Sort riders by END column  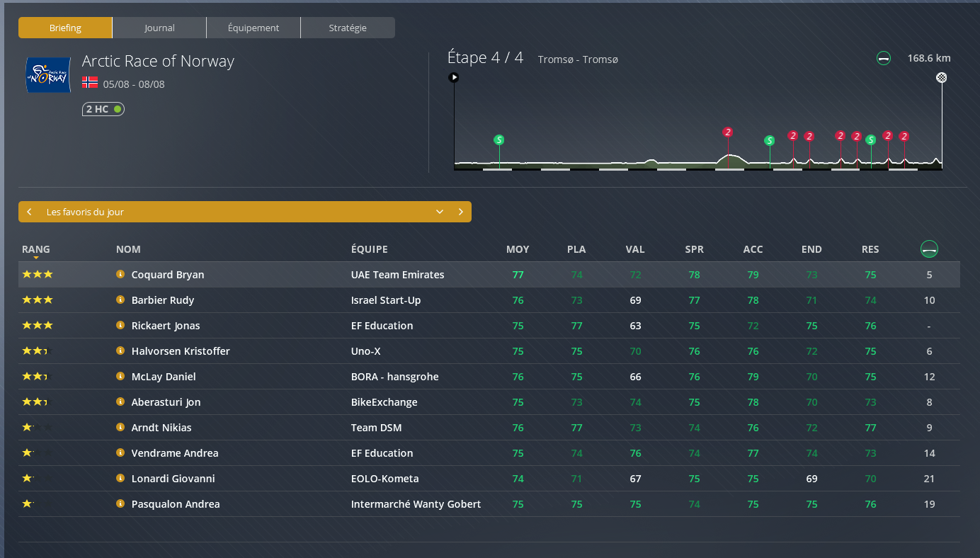click(811, 249)
